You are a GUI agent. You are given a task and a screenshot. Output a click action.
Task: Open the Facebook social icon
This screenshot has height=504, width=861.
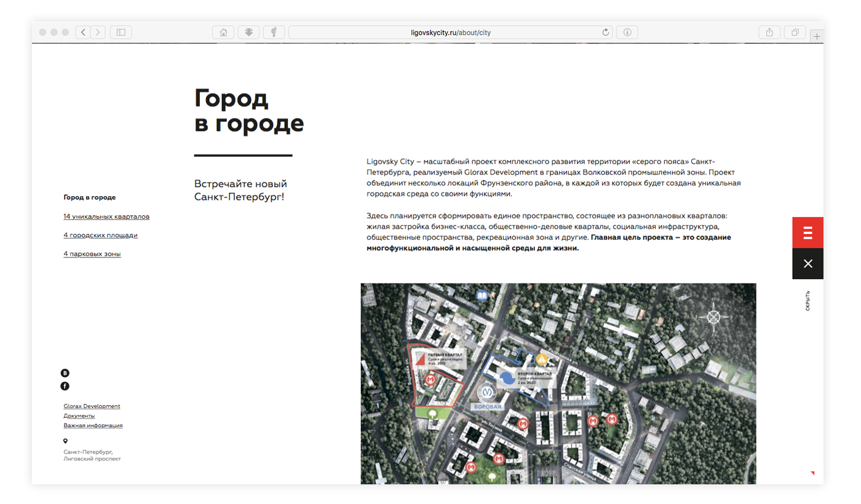[65, 386]
